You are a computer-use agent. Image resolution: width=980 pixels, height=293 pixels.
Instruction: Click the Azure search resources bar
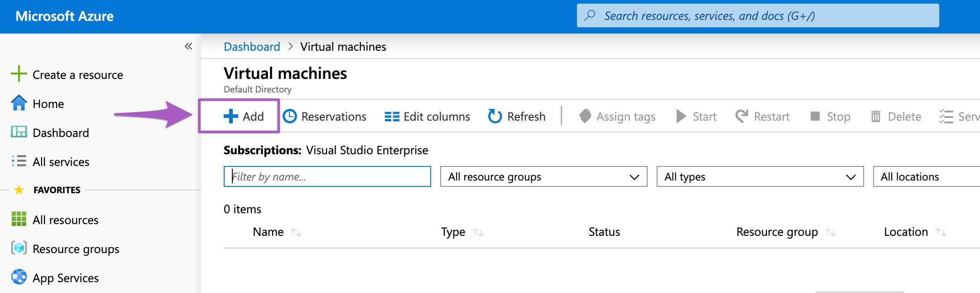click(x=758, y=16)
